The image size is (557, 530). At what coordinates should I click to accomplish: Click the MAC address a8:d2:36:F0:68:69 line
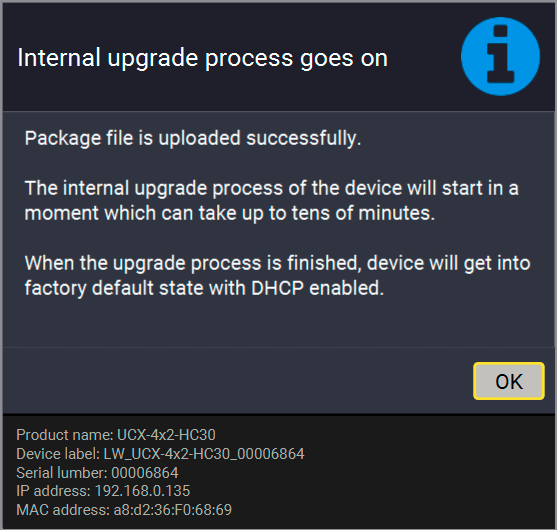click(124, 510)
